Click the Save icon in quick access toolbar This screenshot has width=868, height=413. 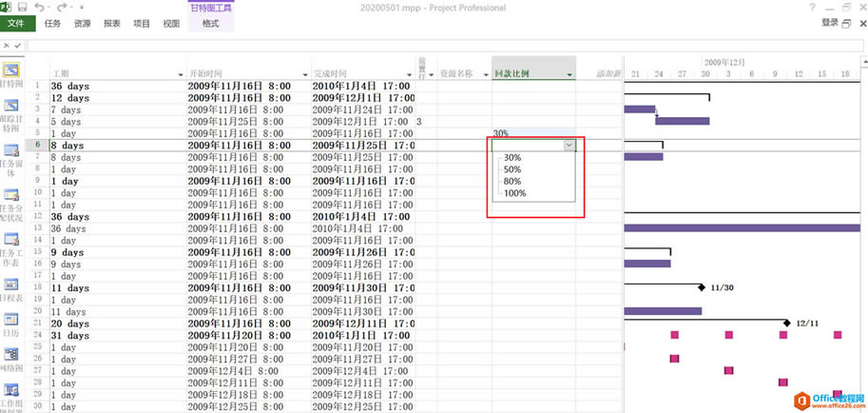[22, 8]
